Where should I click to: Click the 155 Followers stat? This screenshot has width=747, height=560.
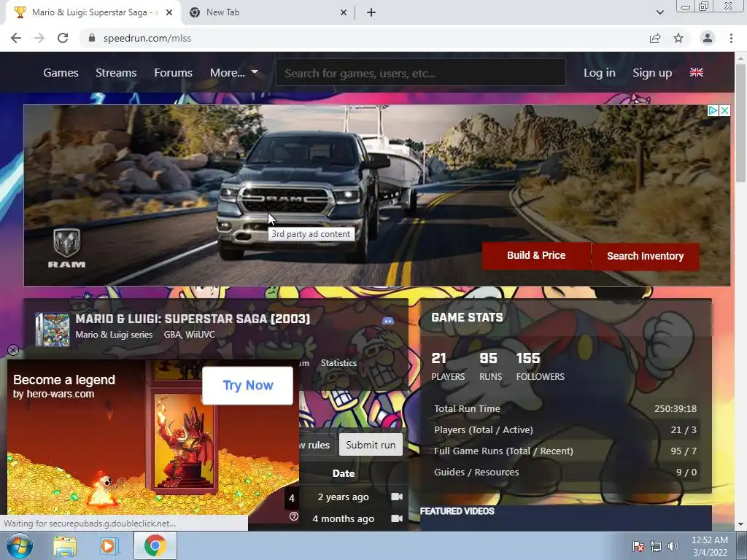[541, 366]
